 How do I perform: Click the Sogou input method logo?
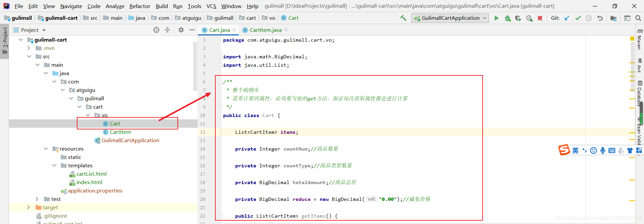coord(564,150)
